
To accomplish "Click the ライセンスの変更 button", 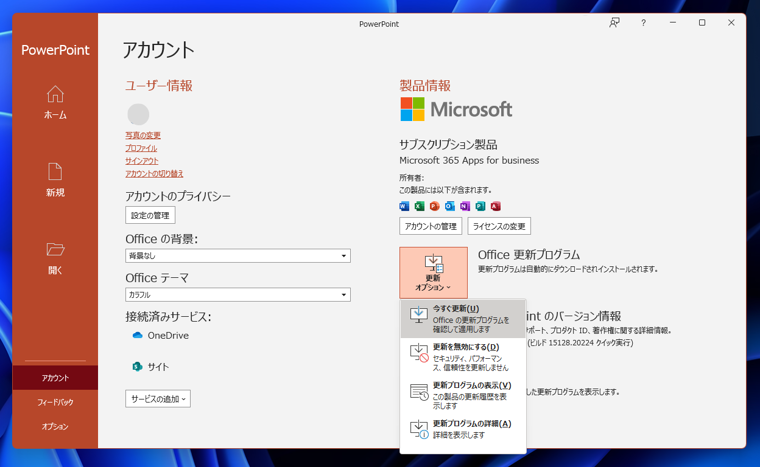I will 499,226.
